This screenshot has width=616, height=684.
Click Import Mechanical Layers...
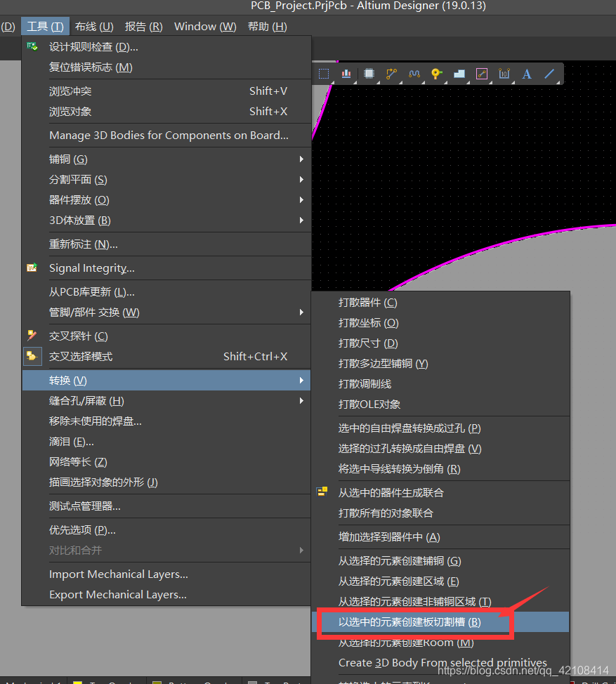[166, 574]
